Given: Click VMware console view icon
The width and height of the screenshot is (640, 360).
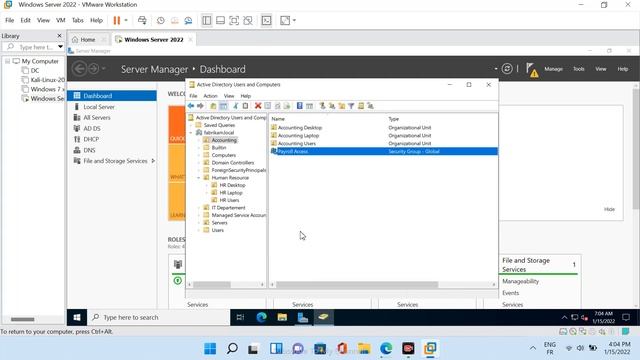Looking at the screenshot, I should (x=266, y=20).
